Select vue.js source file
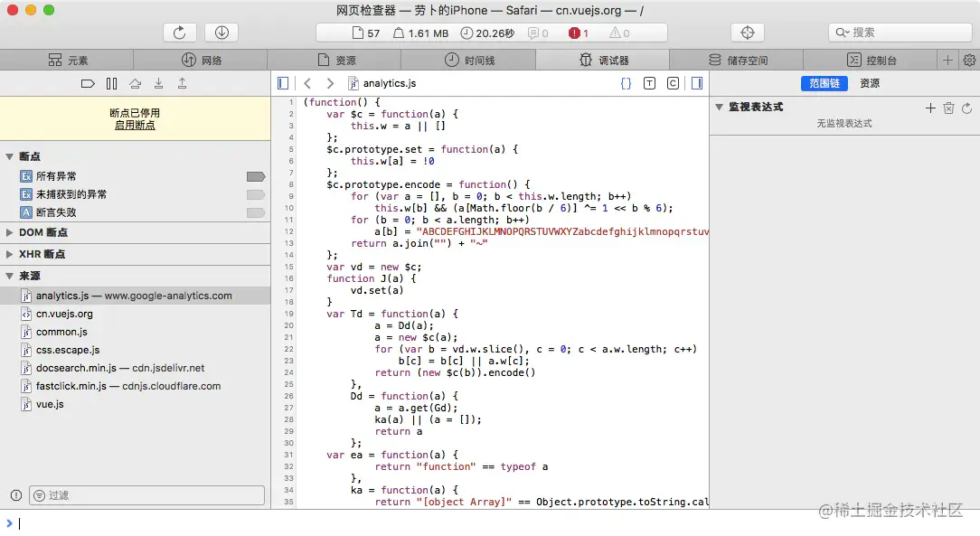The width and height of the screenshot is (980, 536). coord(135,404)
